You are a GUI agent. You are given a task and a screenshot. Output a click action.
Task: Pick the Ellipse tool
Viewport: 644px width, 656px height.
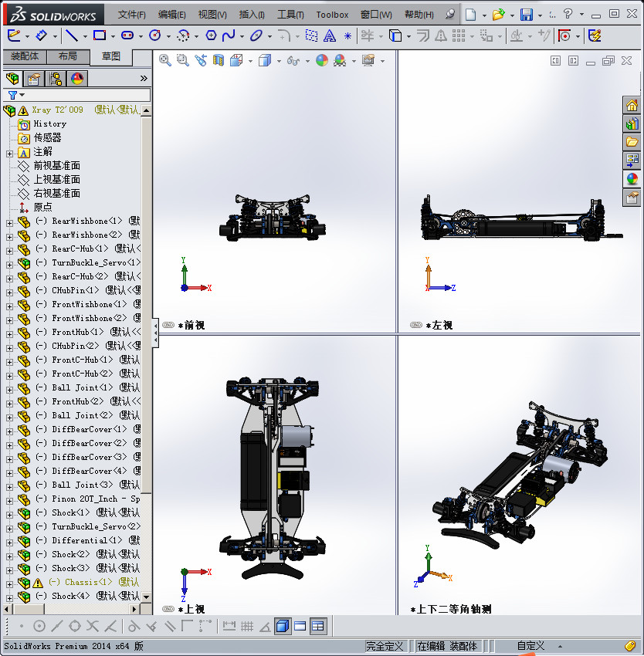click(x=256, y=36)
